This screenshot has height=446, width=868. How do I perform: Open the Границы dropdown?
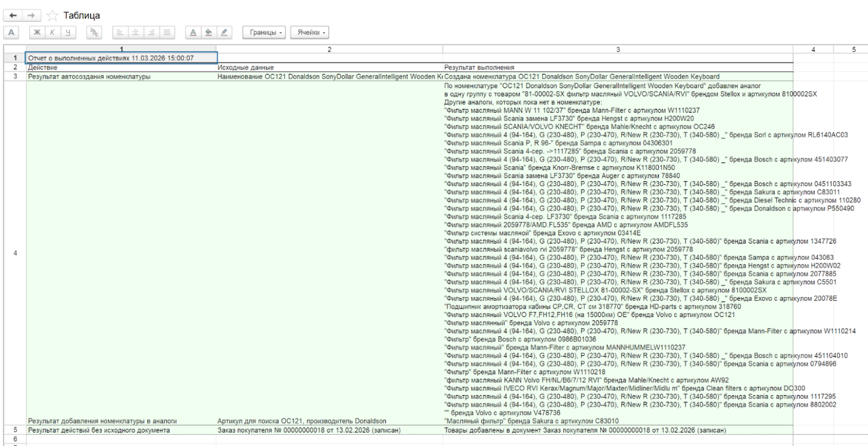264,33
